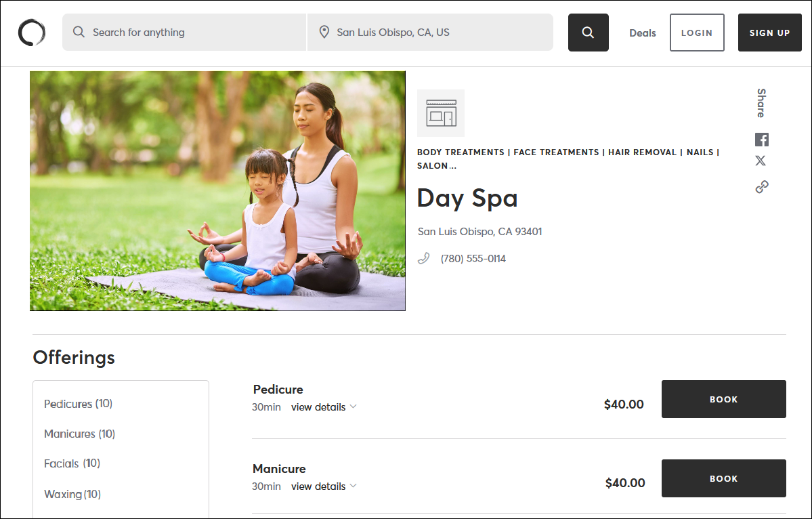The width and height of the screenshot is (812, 519).
Task: Click the storefront placeholder icon above the categories
Action: tap(440, 112)
